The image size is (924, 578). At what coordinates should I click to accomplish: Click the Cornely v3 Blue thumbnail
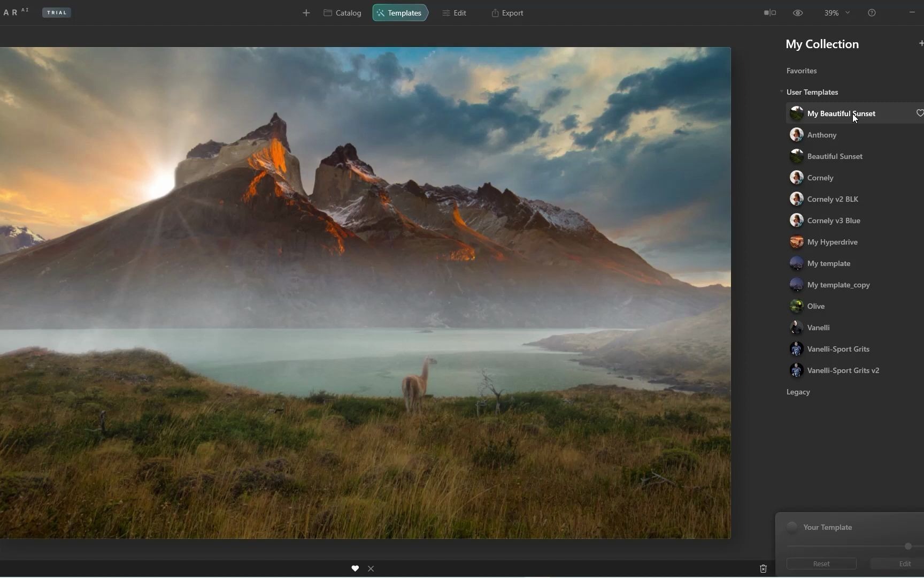click(x=797, y=220)
